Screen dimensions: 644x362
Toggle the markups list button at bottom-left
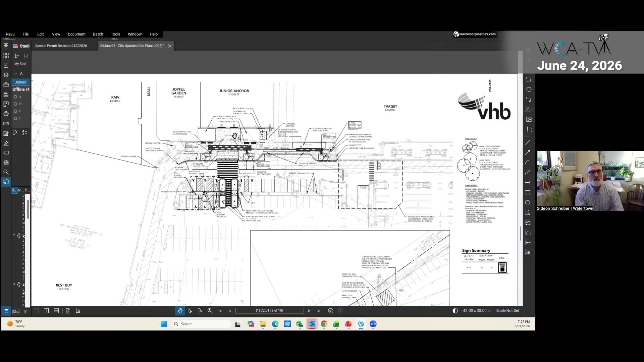pos(6,311)
